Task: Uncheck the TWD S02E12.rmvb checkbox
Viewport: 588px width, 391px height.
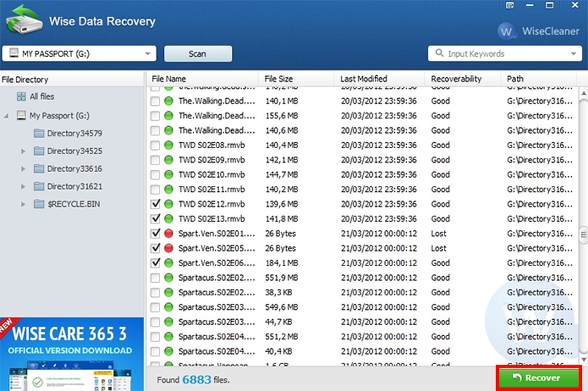Action: pos(155,204)
